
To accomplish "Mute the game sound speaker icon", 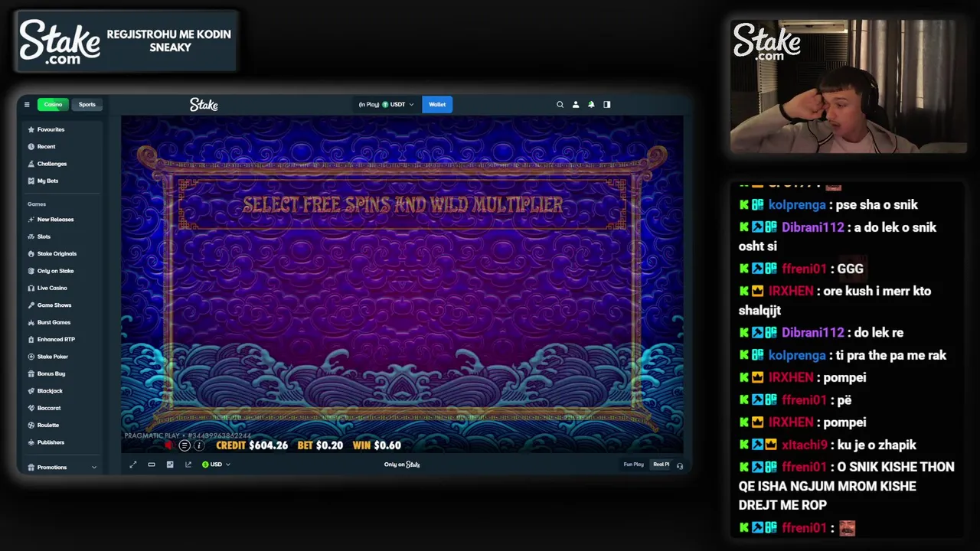I will click(x=169, y=445).
